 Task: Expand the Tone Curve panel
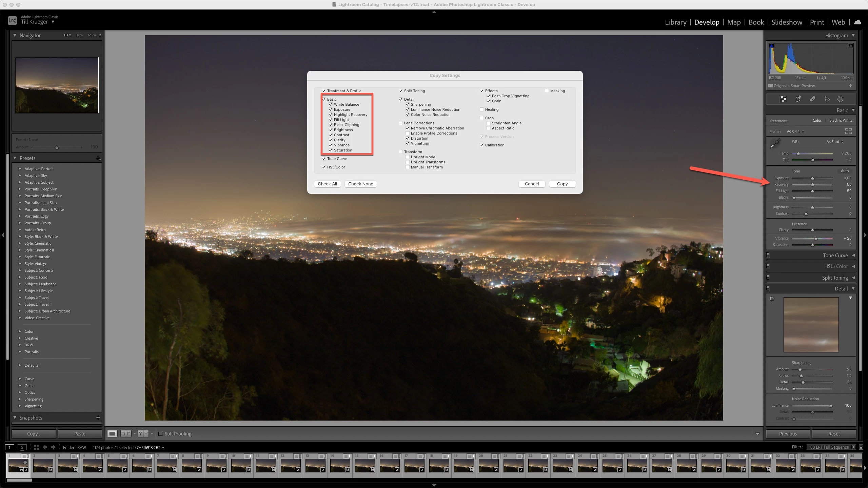[x=835, y=256]
